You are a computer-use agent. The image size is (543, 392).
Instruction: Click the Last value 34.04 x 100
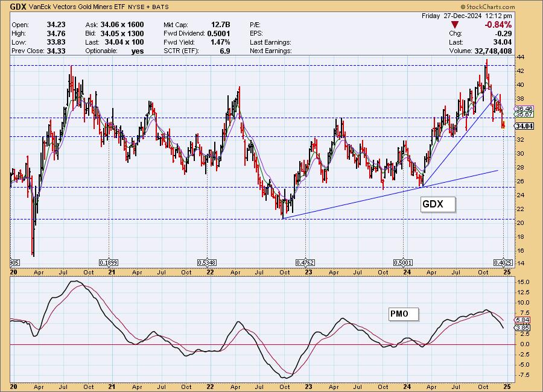[x=124, y=42]
